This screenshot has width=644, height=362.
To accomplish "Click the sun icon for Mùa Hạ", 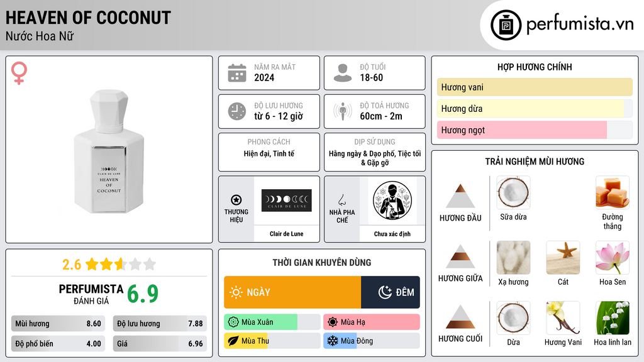I will coord(333,322).
